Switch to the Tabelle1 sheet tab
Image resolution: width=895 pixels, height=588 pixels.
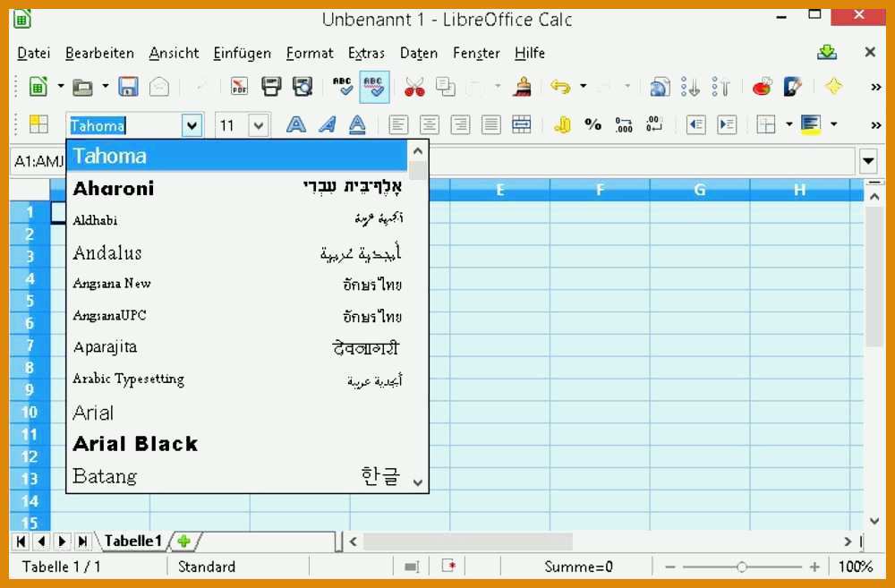pos(133,541)
